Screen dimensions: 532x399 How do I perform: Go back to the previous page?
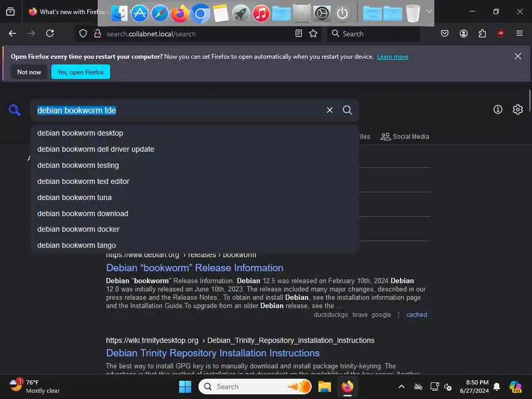click(12, 33)
